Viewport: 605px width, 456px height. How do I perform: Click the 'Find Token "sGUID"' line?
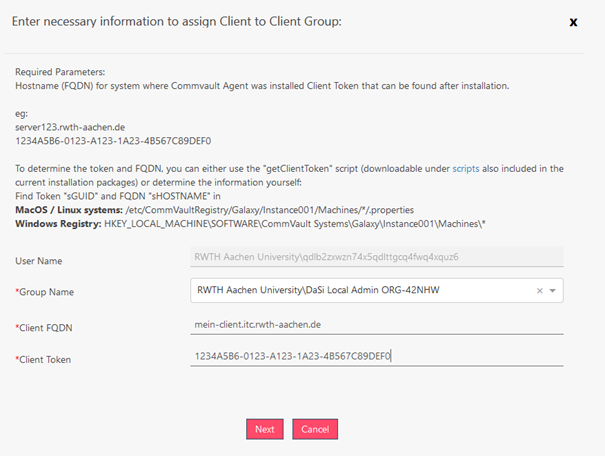(118, 196)
